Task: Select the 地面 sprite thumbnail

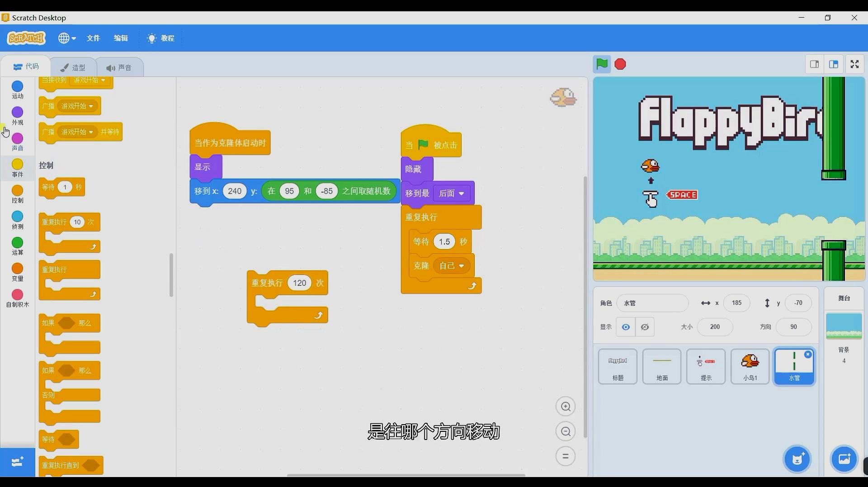Action: pyautogui.click(x=662, y=367)
